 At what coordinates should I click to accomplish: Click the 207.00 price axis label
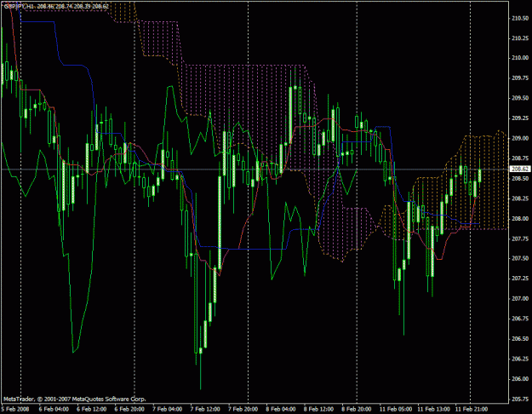pyautogui.click(x=519, y=298)
